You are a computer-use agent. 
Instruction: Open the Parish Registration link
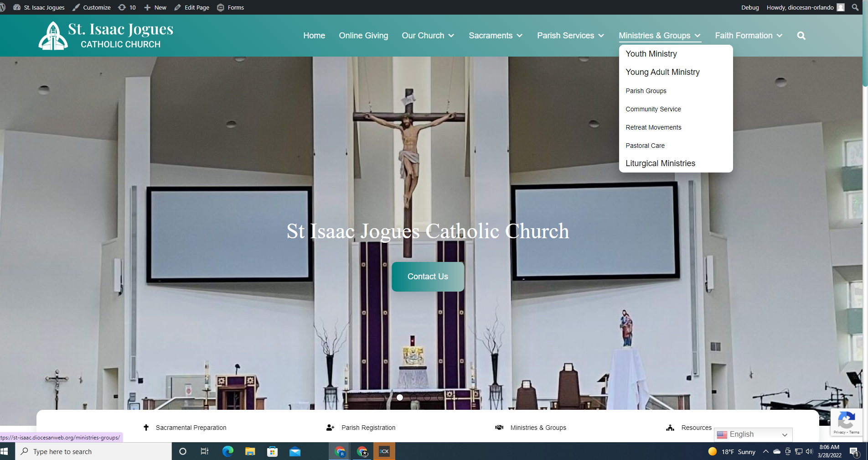368,428
